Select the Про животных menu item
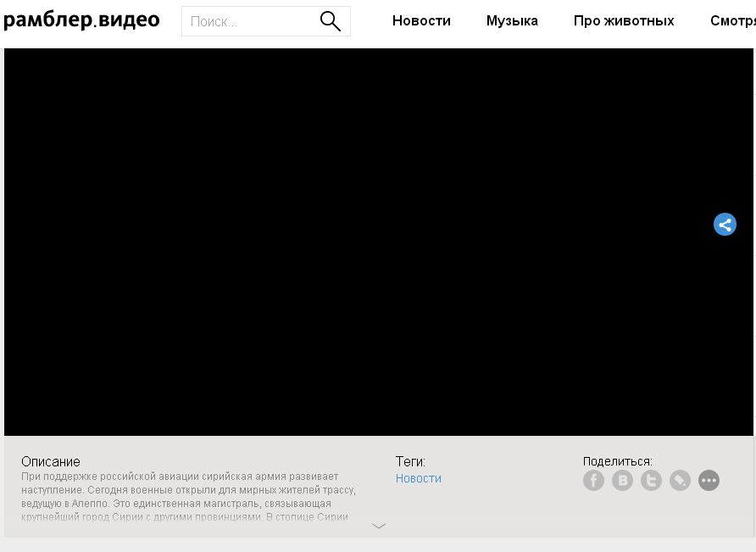Viewport: 756px width, 552px height. coord(624,21)
